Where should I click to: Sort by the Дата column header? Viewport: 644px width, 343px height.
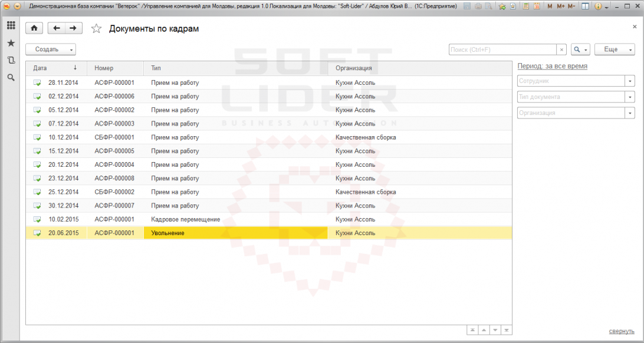(56, 68)
